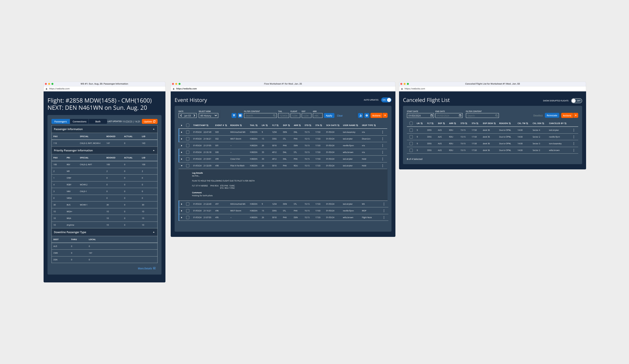Image resolution: width=629 pixels, height=364 pixels.
Task: Check the Sector 3 canceled flight checkbox
Action: [x=411, y=144]
